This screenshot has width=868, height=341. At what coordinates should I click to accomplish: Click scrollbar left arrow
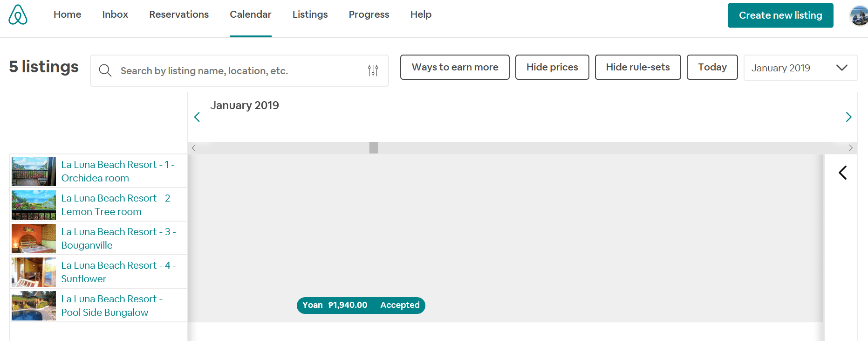[x=194, y=148]
